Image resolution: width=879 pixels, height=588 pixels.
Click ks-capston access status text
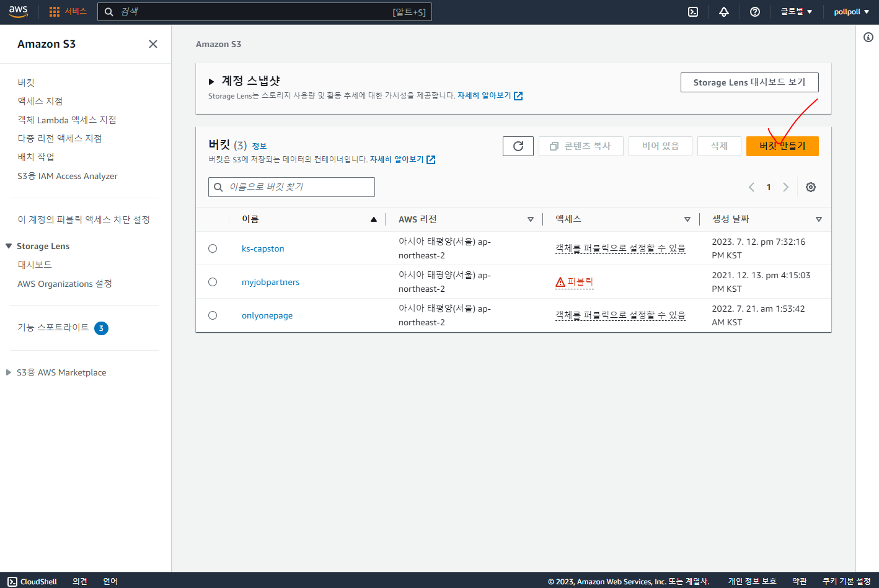[x=621, y=248]
